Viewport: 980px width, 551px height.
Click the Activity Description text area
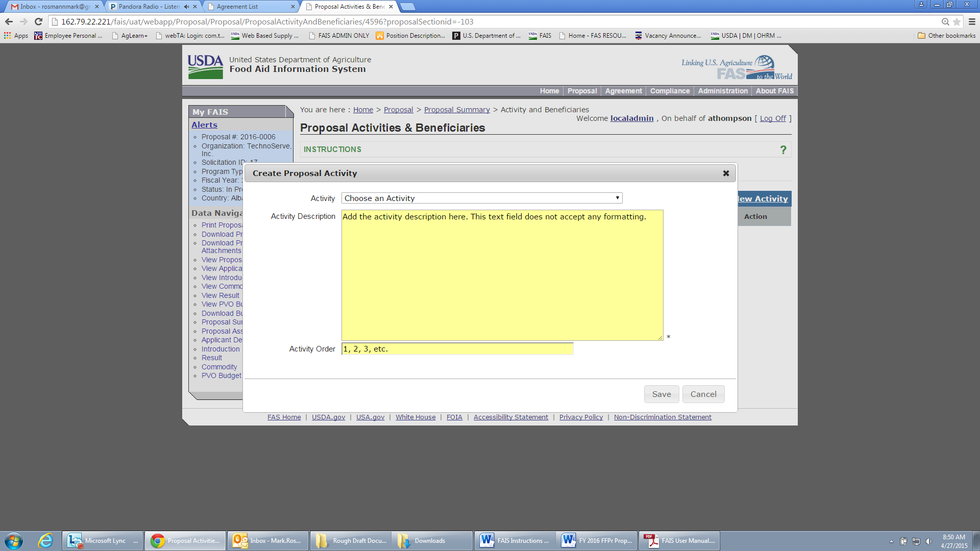(502, 275)
